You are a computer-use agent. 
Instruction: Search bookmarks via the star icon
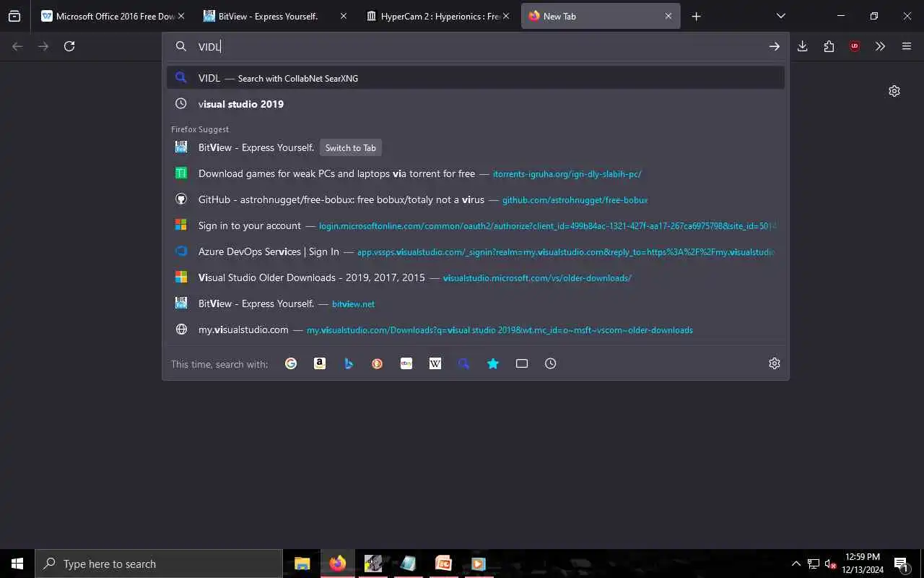[493, 363]
